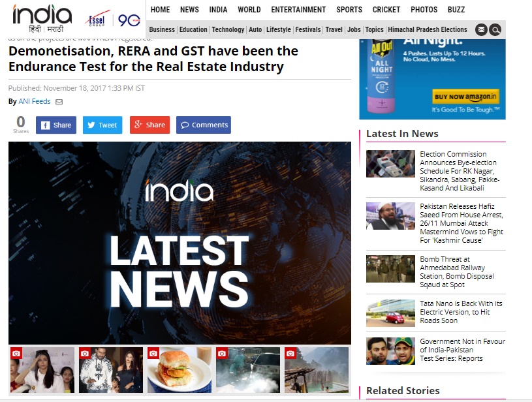Viewport: 532px width, 402px height.
Task: Open Tata Nano Electric Version story headline
Action: coord(461,312)
